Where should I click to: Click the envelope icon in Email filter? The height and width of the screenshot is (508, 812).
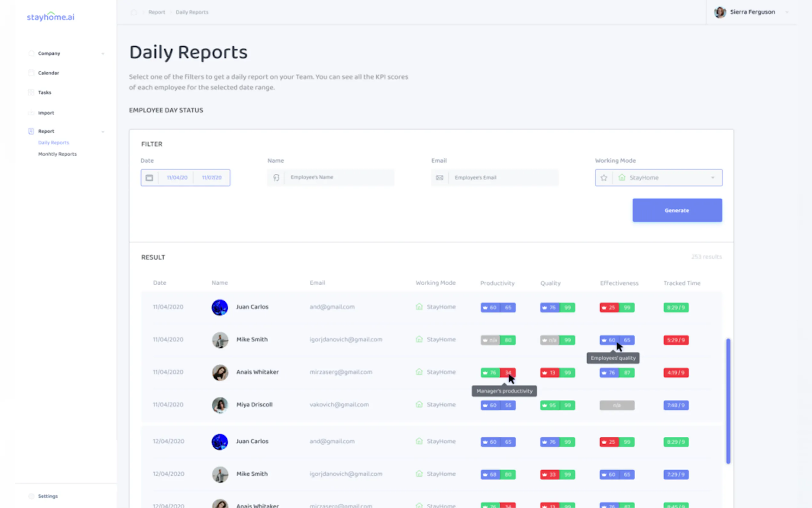pyautogui.click(x=439, y=178)
